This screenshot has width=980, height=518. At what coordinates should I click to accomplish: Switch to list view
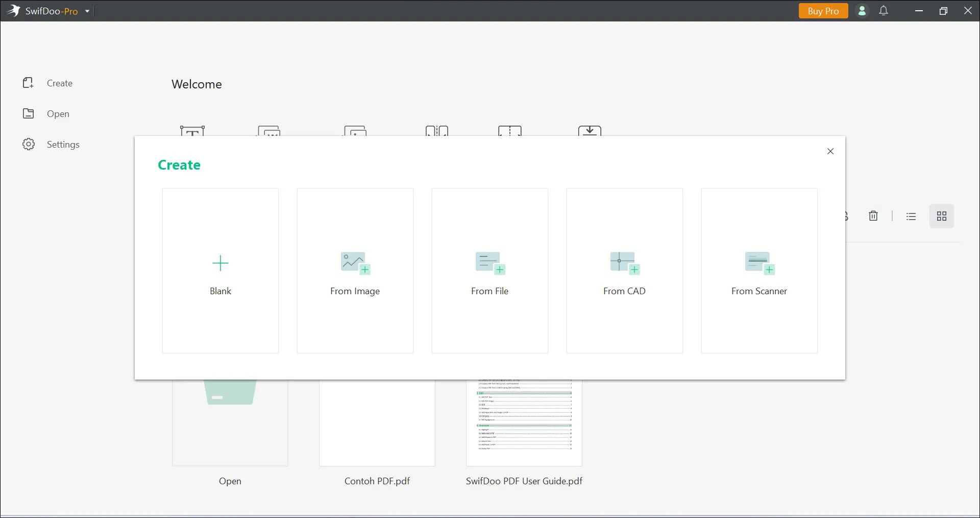pyautogui.click(x=911, y=217)
